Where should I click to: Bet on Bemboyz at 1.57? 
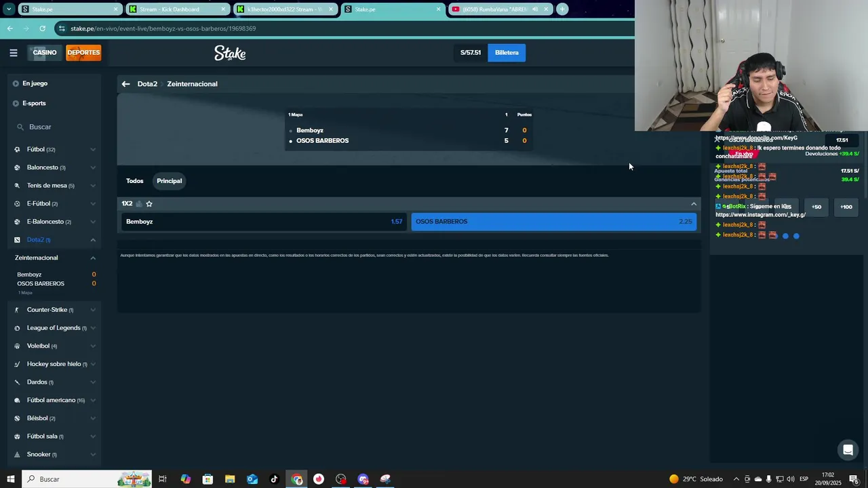click(264, 222)
